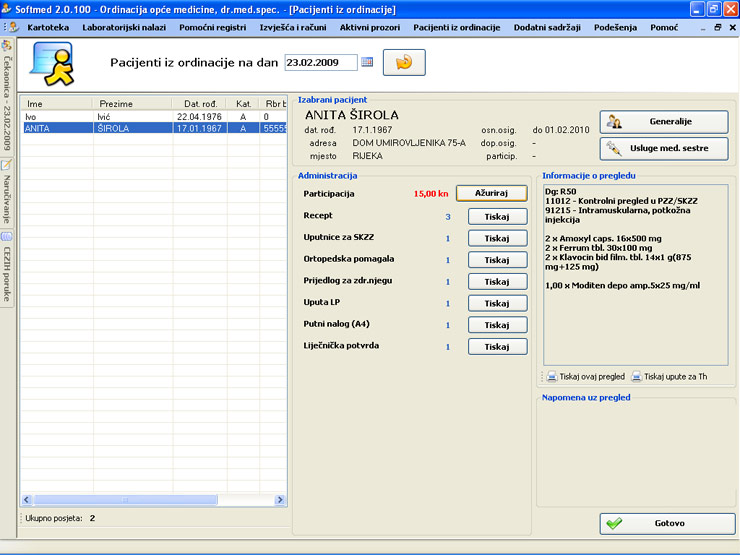Open the Izvješća i računi menu
The image size is (740, 555).
293,27
